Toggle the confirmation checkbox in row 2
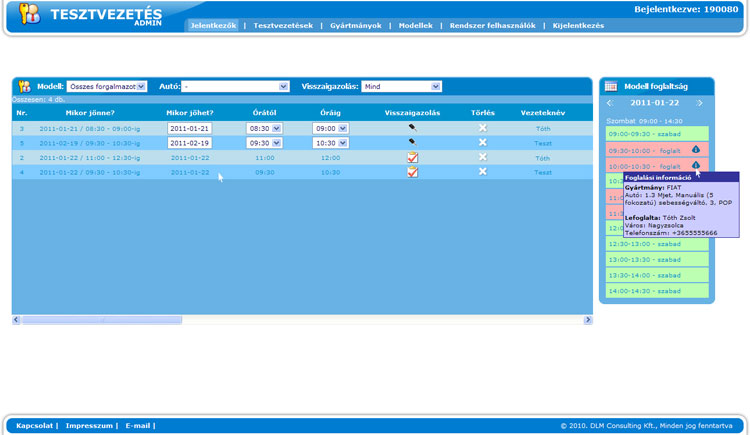The width and height of the screenshot is (750, 435). click(412, 158)
